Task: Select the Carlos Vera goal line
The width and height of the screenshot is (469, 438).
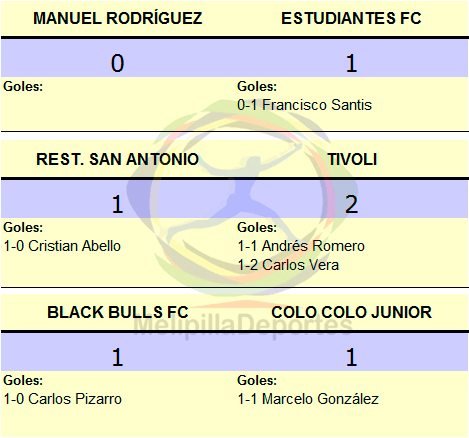Action: (288, 265)
